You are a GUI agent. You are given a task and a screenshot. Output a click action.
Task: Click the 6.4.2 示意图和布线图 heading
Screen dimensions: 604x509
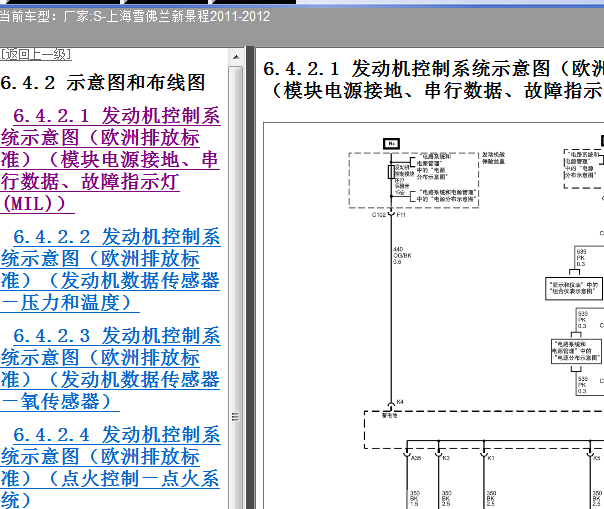(x=102, y=83)
